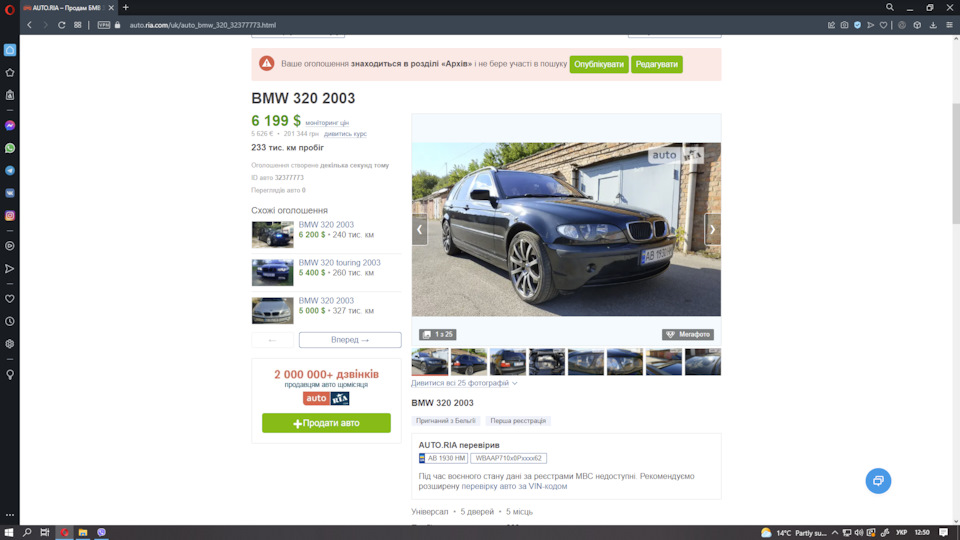Search tabs with magnifier icon

pyautogui.click(x=890, y=7)
